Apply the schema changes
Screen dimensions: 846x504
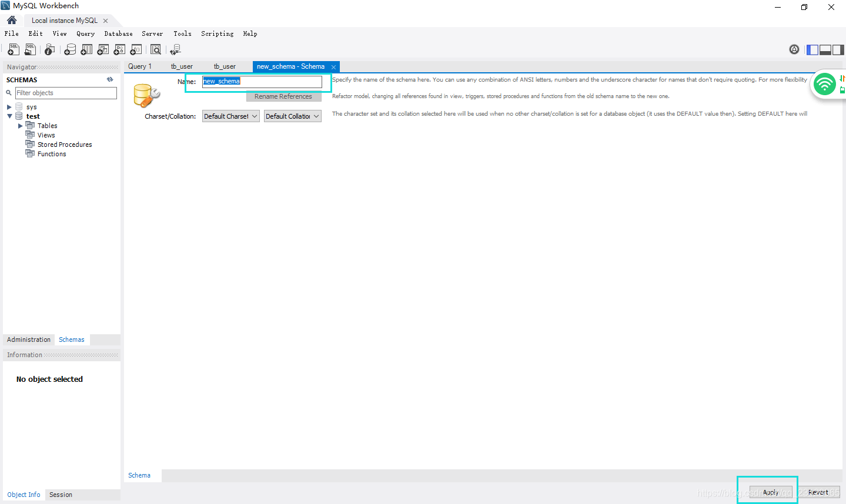click(x=771, y=492)
